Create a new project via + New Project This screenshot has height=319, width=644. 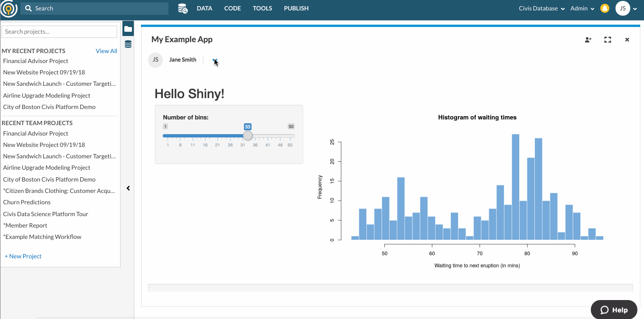tap(23, 256)
